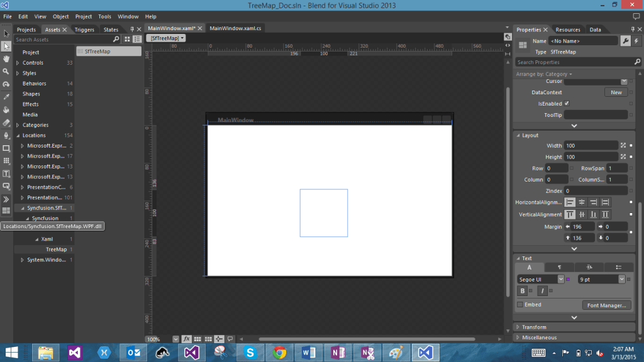Open the font size dropdown
Screen dimensions: 644x362
(621, 280)
